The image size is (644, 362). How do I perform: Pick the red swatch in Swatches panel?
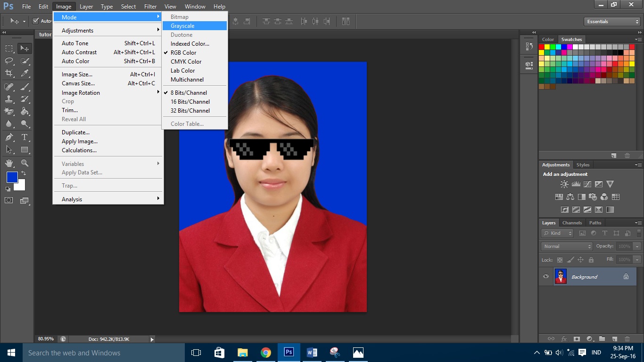542,47
